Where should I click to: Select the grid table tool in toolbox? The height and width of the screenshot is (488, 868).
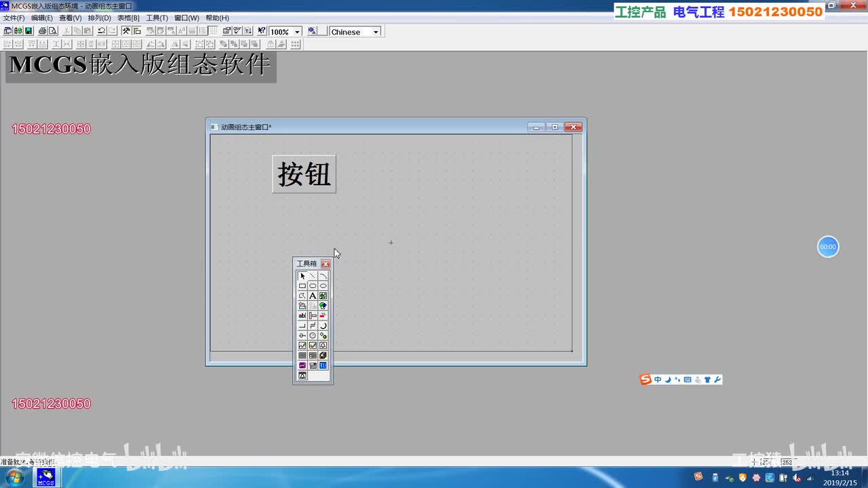point(313,355)
